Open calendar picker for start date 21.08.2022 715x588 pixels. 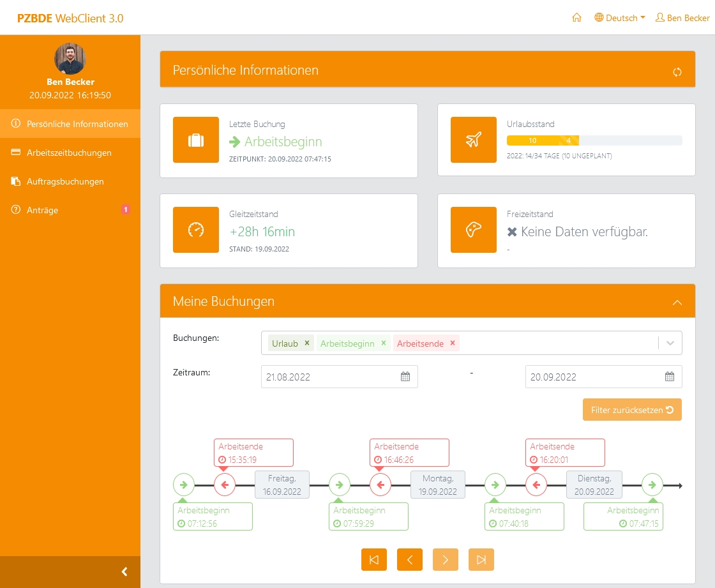point(405,377)
